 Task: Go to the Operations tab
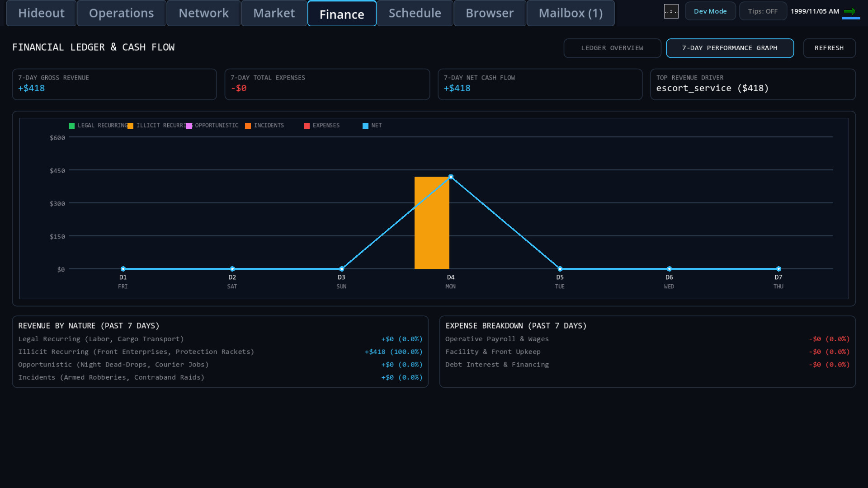(121, 13)
